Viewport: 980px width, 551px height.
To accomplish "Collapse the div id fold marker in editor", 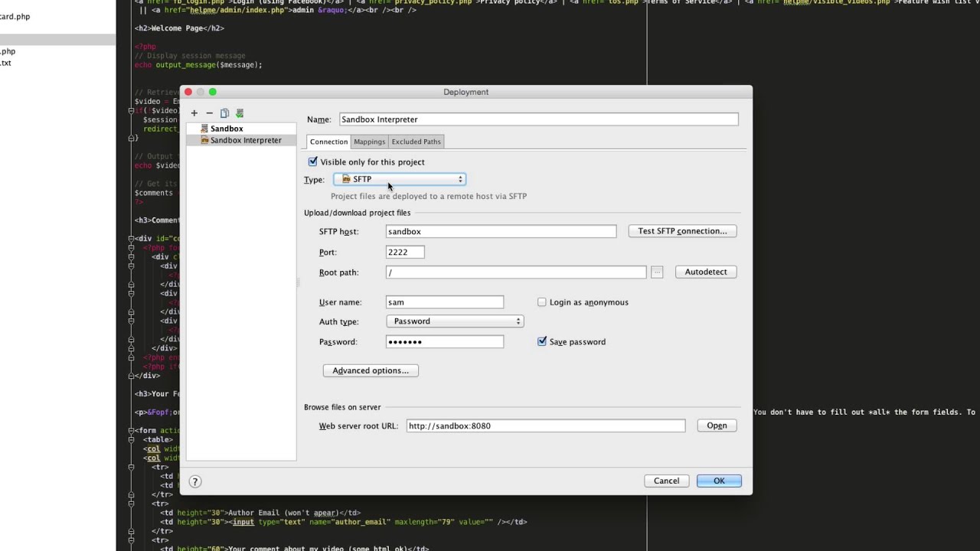I will (131, 239).
